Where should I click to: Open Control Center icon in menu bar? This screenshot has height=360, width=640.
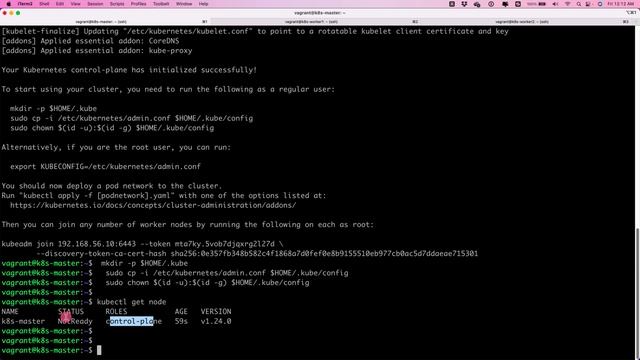[x=588, y=4]
